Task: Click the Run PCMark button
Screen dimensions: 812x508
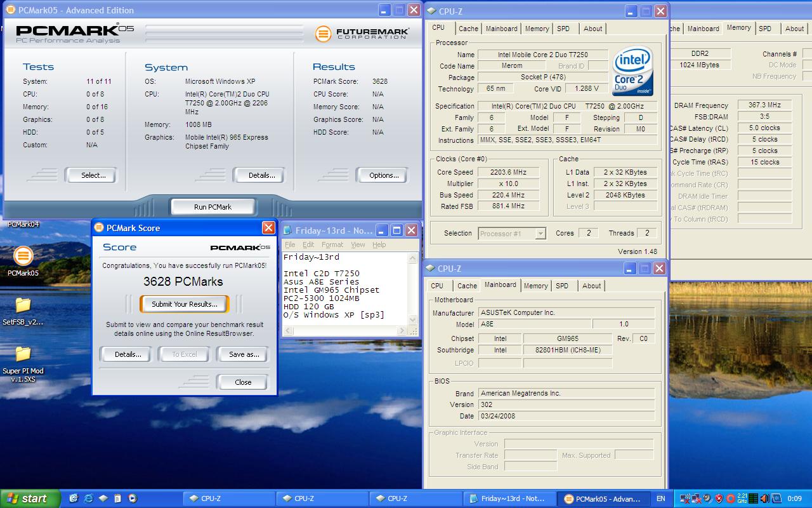Action: [x=213, y=207]
